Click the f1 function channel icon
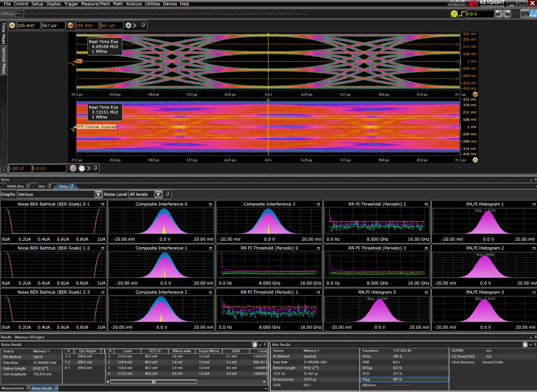The height and width of the screenshot is (392, 537). 12,25
